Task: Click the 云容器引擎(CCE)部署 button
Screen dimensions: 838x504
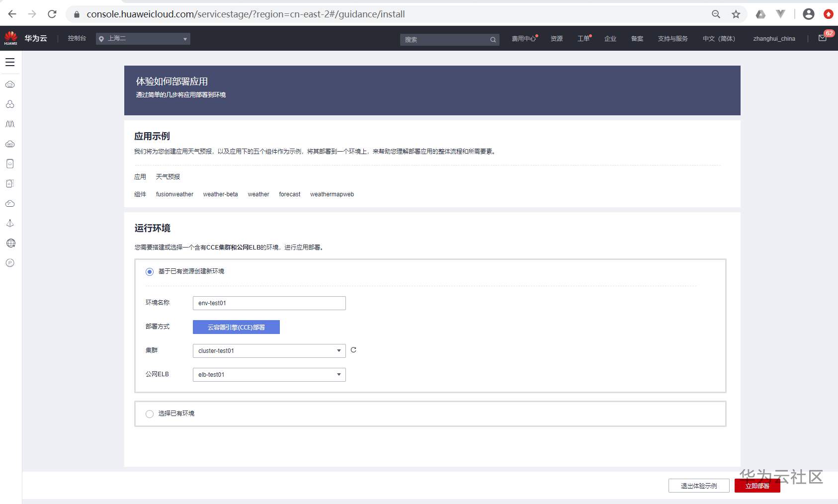Action: tap(236, 327)
